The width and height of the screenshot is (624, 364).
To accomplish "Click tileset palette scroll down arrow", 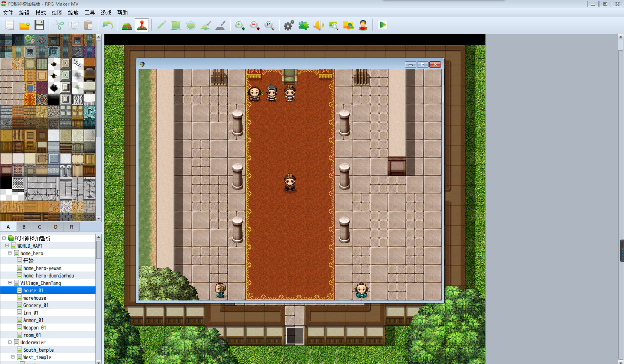I will tap(98, 218).
